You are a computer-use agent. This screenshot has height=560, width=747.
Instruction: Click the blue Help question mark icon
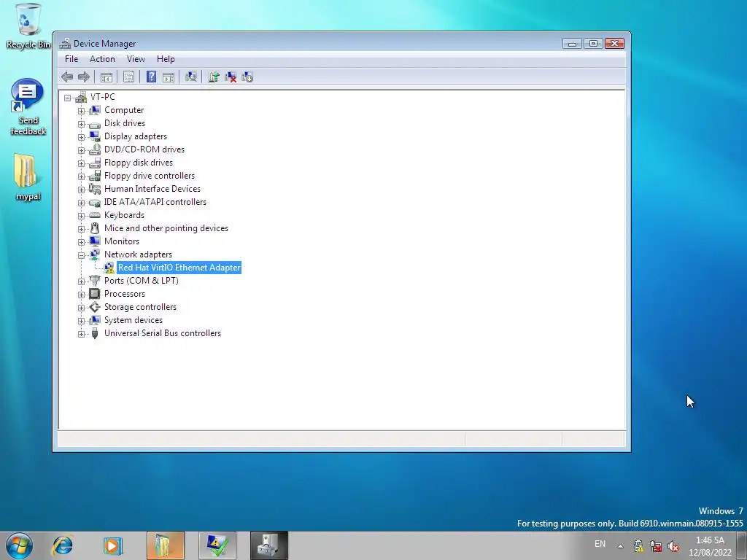pos(151,77)
